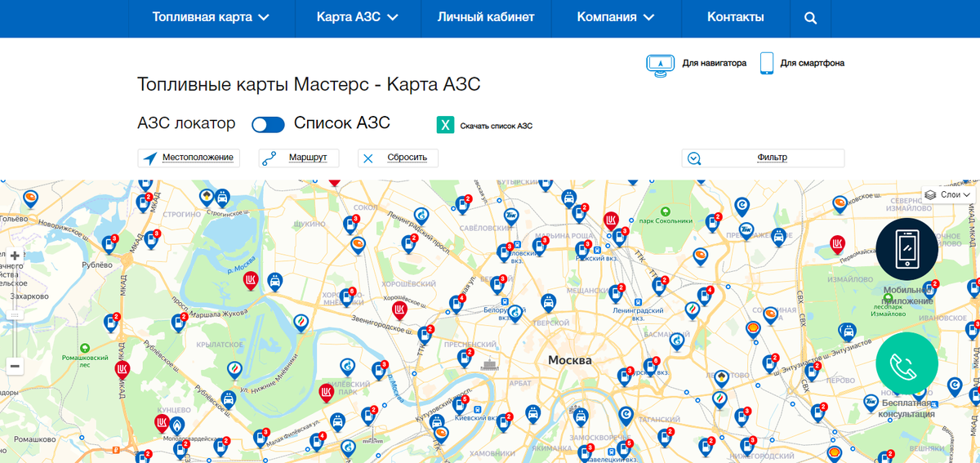Click the Москва city label on the map
This screenshot has height=463, width=980.
pyautogui.click(x=570, y=360)
